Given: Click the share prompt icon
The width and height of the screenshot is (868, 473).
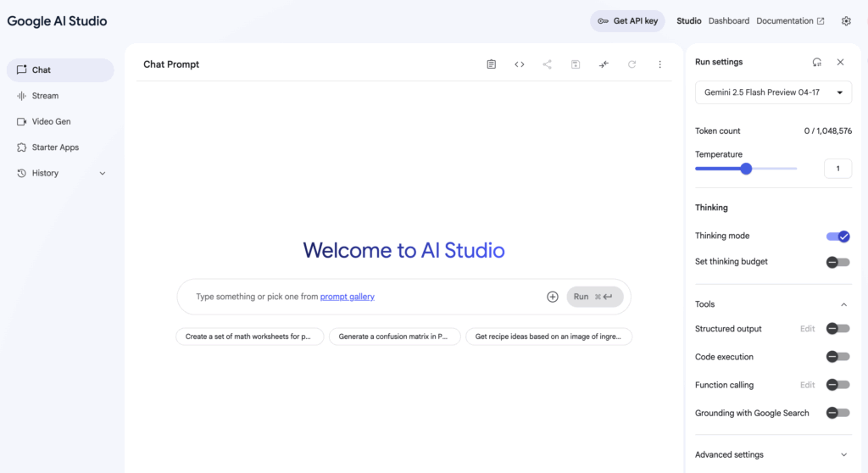Looking at the screenshot, I should 547,64.
